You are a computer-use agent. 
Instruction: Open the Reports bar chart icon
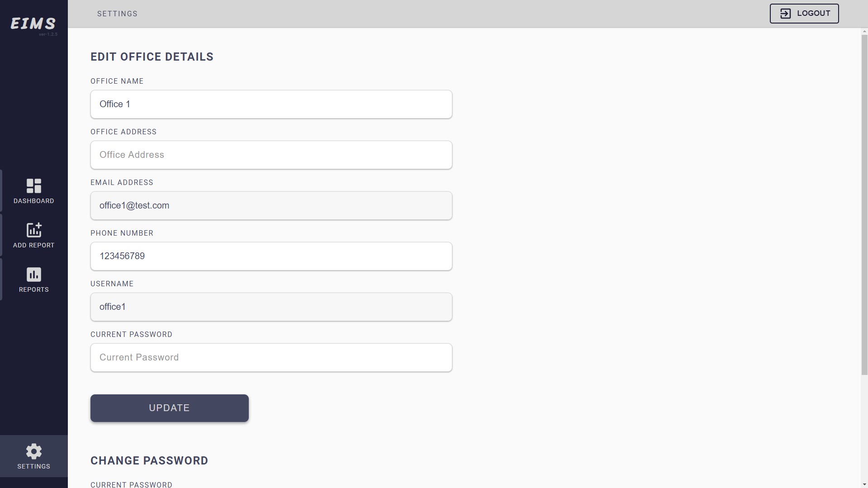[x=34, y=275]
